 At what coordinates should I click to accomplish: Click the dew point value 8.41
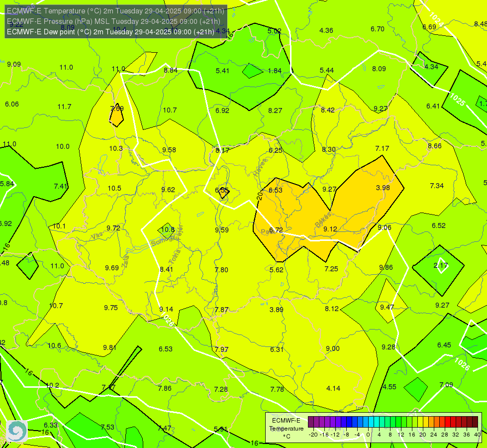[x=166, y=269]
